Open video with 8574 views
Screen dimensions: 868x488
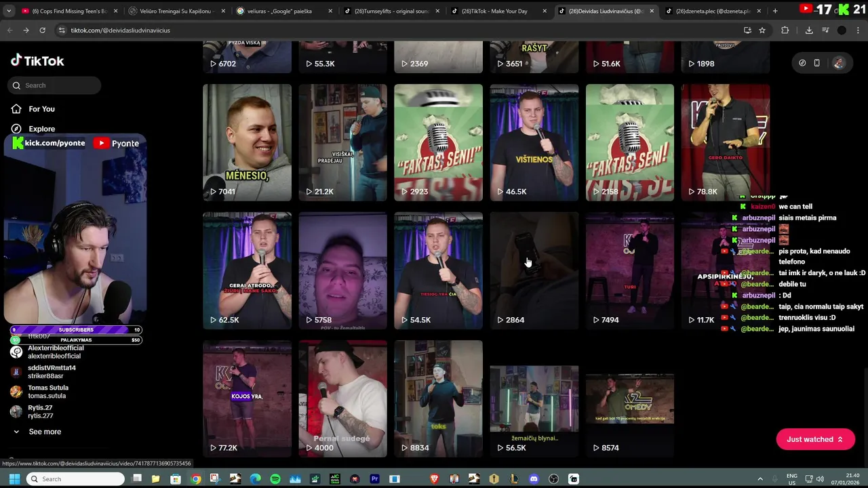click(x=629, y=399)
